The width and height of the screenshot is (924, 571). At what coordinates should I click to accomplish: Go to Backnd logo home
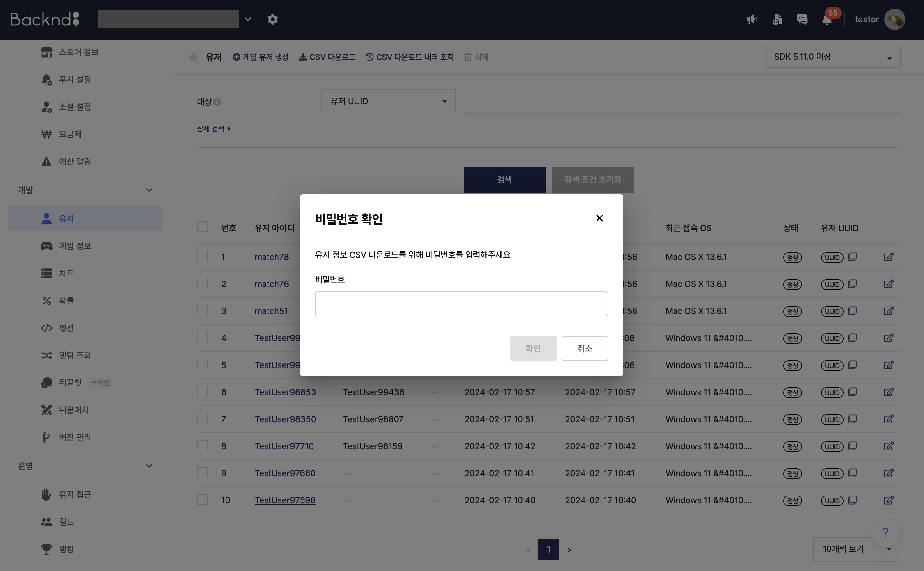(x=44, y=19)
